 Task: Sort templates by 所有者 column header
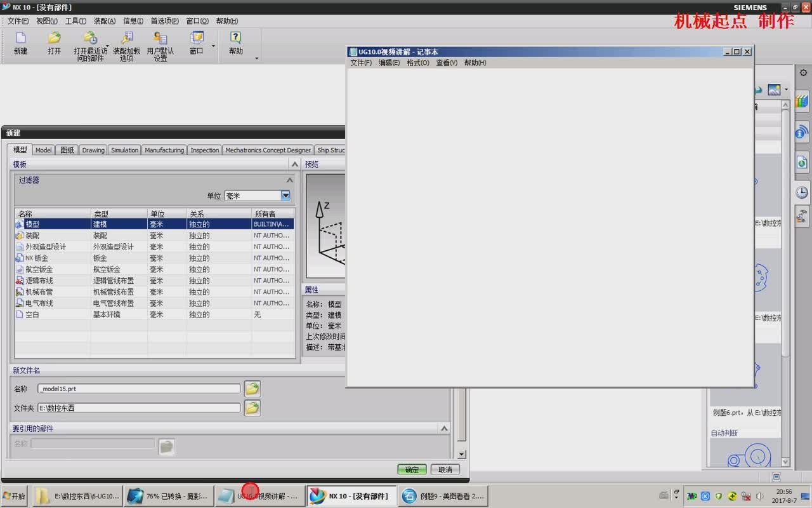point(273,214)
